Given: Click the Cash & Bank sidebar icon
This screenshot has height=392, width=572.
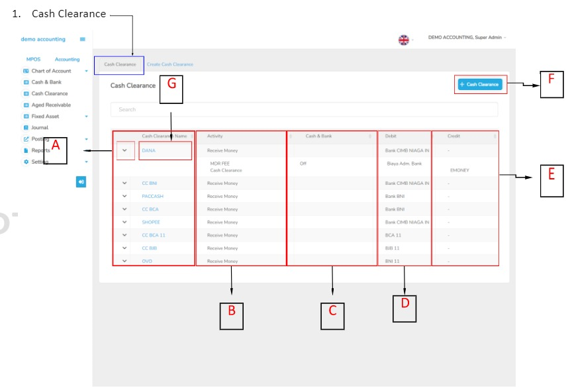Looking at the screenshot, I should (x=26, y=82).
